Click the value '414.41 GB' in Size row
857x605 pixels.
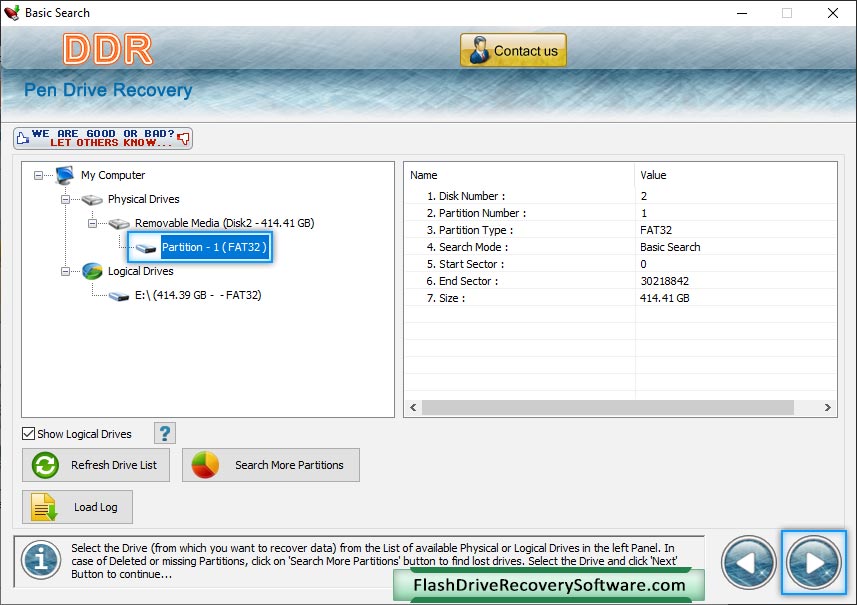click(665, 298)
